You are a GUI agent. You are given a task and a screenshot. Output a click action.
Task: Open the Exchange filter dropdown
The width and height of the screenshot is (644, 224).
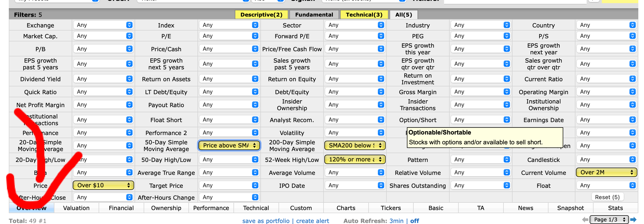pos(103,25)
